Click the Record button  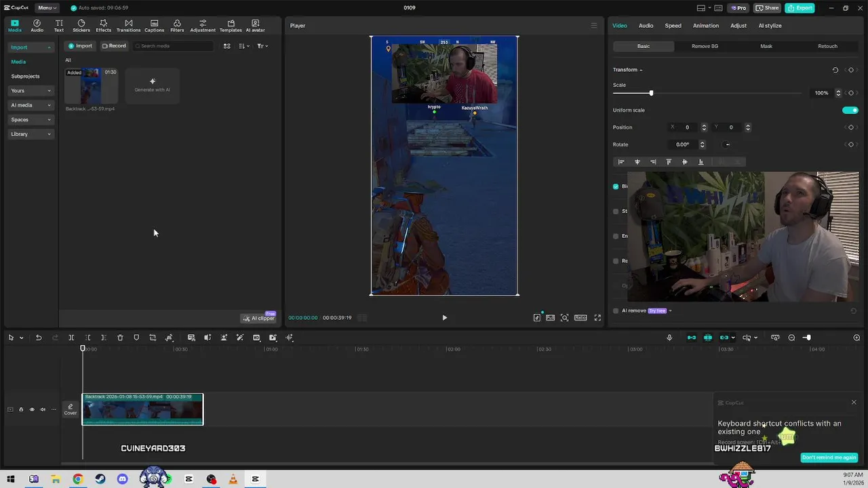pyautogui.click(x=114, y=46)
